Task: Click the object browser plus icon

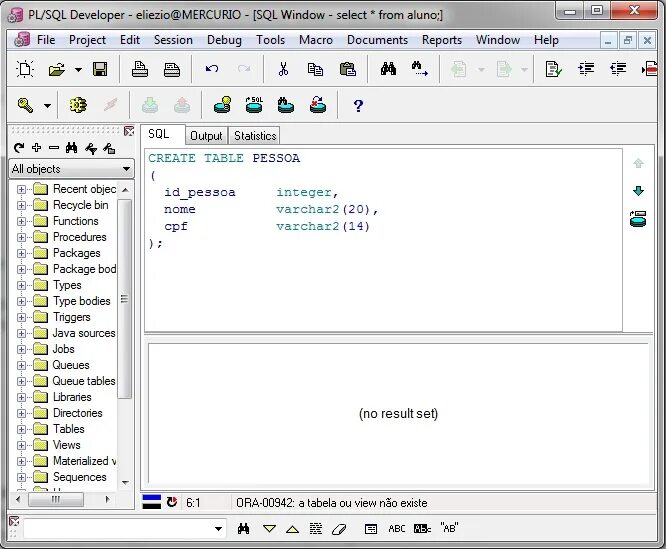Action: click(37, 148)
